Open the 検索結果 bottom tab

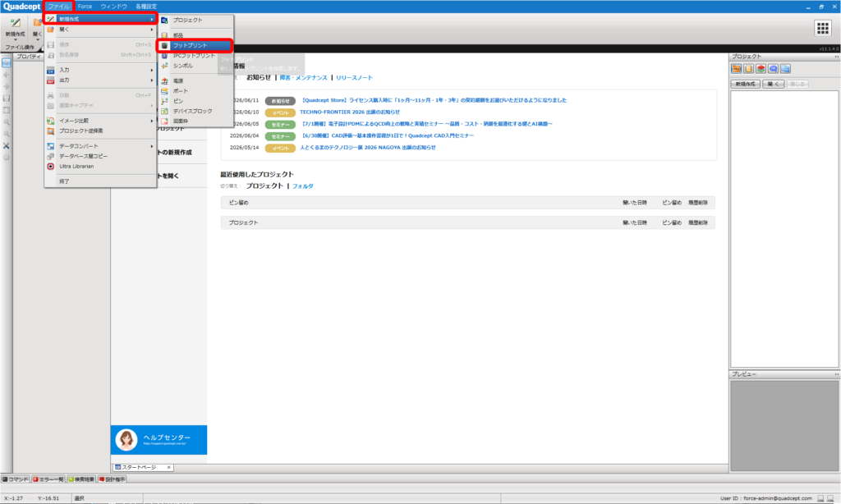point(81,479)
